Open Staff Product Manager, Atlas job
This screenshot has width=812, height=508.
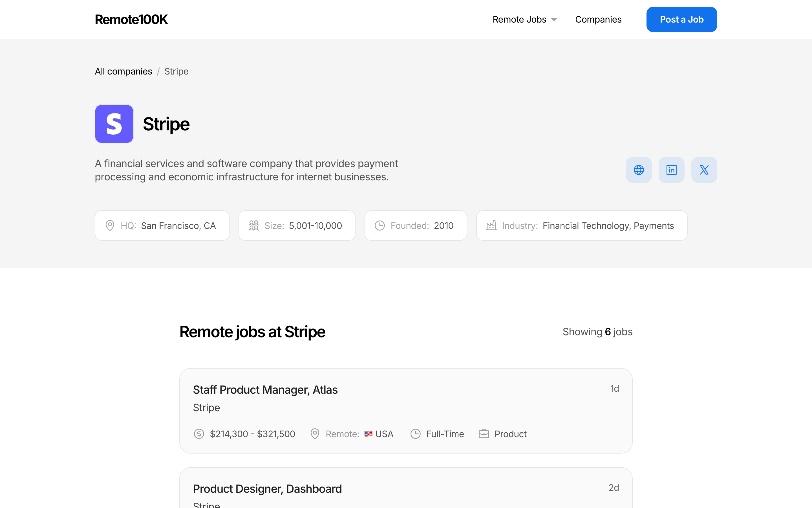[x=265, y=390]
